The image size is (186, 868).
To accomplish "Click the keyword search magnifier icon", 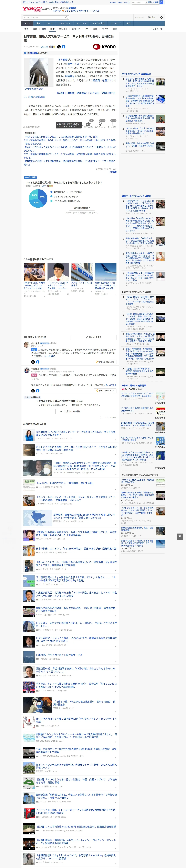I will (66, 18).
